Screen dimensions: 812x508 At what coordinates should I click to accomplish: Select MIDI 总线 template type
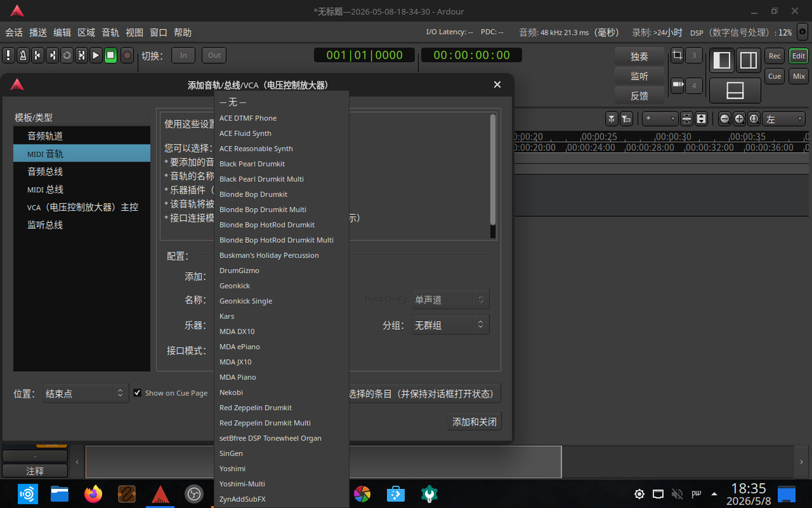click(82, 189)
